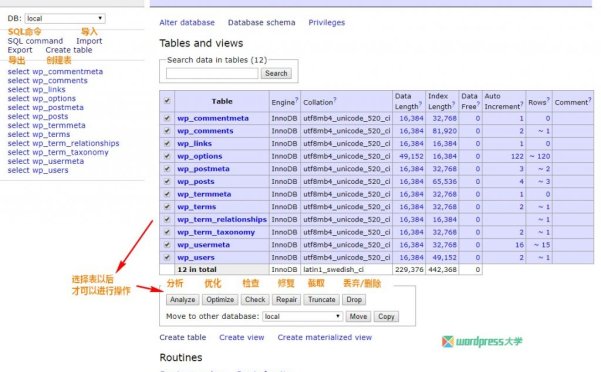Uncheck the wp_term_relationships row checkbox
Image resolution: width=601 pixels, height=372 pixels.
click(x=167, y=219)
